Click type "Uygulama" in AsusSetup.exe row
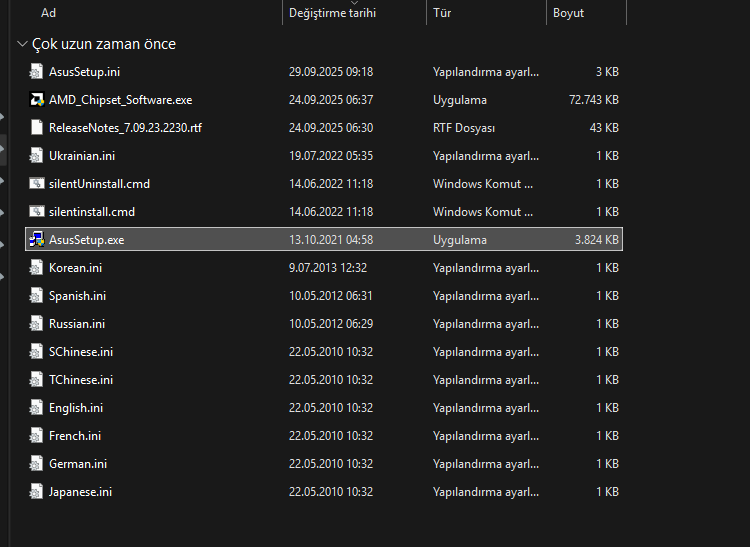The height and width of the screenshot is (547, 750). (x=460, y=240)
